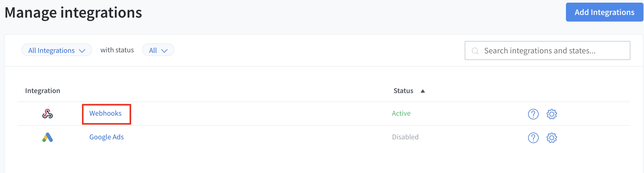Sort by the Status column header
This screenshot has width=644, height=173.
(403, 91)
